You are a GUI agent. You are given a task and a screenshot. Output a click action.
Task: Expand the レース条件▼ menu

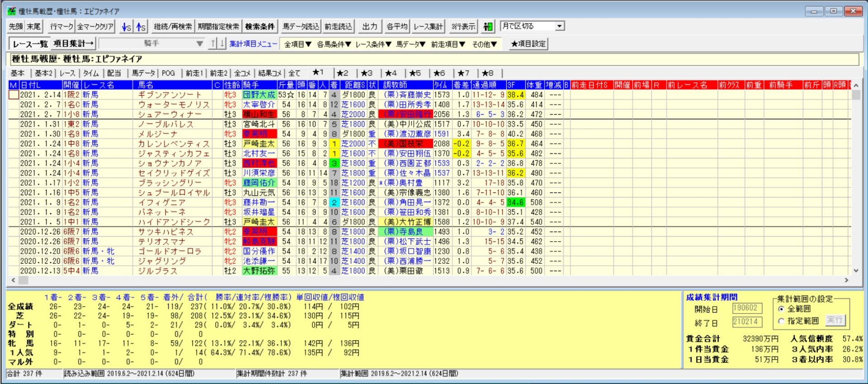pos(373,44)
